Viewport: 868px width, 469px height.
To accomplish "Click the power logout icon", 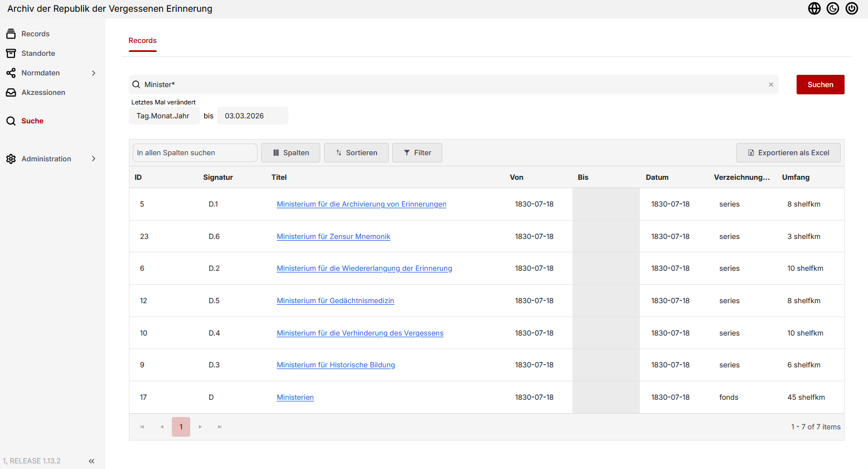I will (x=852, y=8).
